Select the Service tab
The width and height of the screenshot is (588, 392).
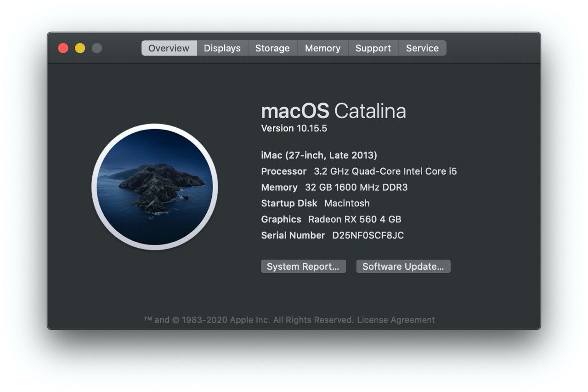(423, 48)
